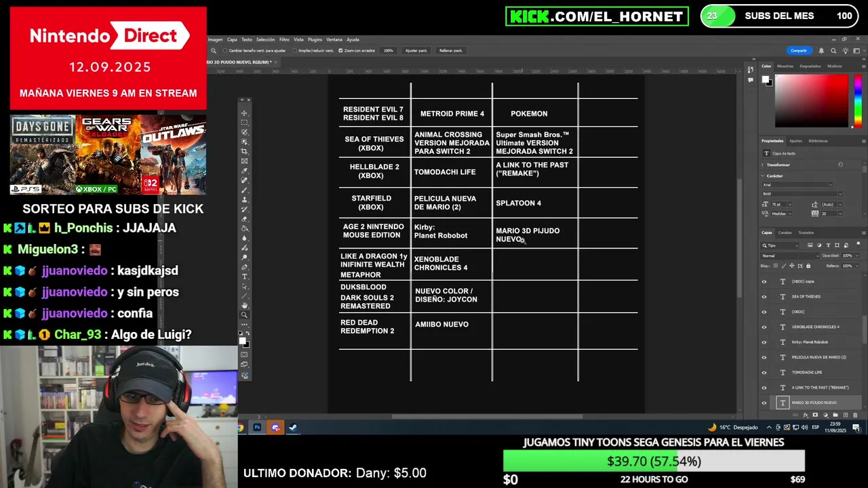The image size is (868, 488).
Task: Select the Eraser tool
Action: pyautogui.click(x=245, y=219)
